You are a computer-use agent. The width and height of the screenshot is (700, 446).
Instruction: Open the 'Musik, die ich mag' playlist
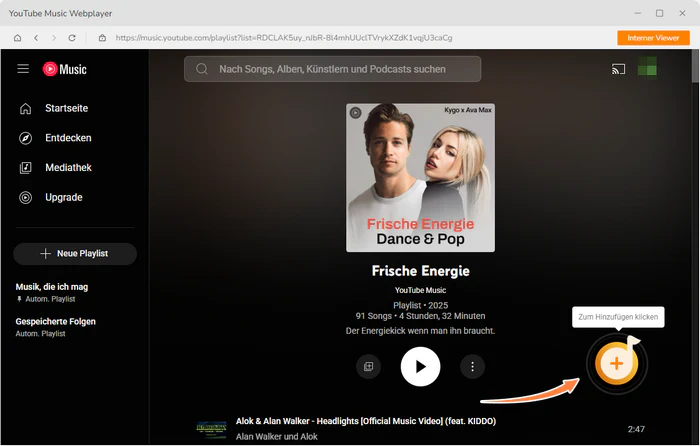click(x=52, y=292)
